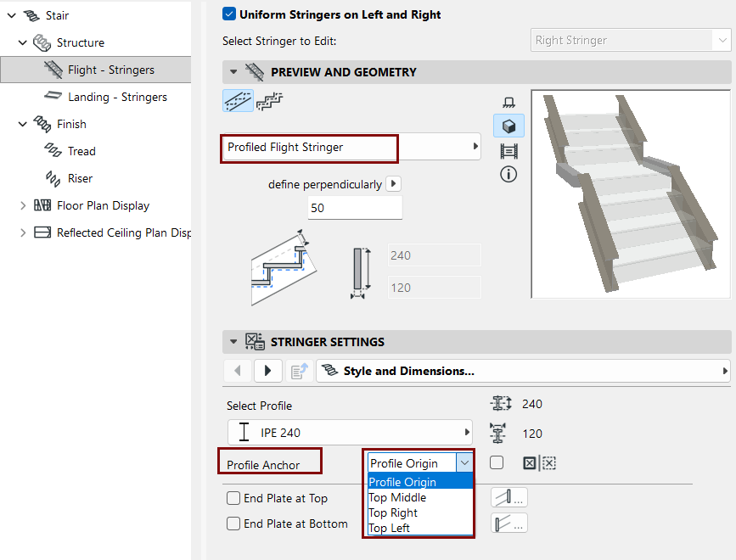Open the Right Stringer dropdown

pos(631,41)
